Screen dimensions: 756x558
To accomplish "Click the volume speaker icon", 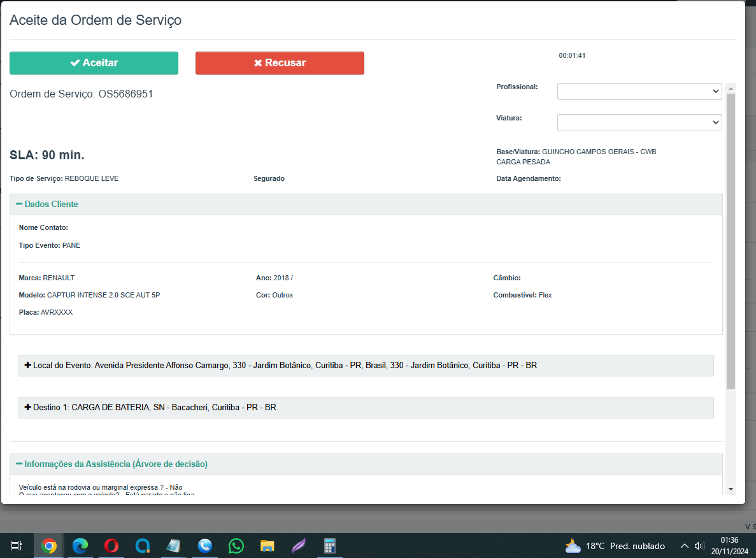I will [x=699, y=546].
